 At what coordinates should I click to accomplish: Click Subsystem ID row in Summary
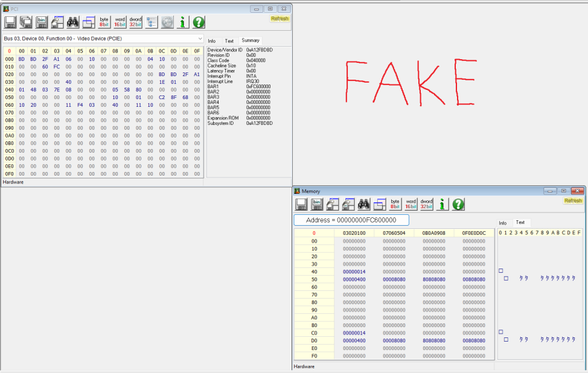[240, 123]
